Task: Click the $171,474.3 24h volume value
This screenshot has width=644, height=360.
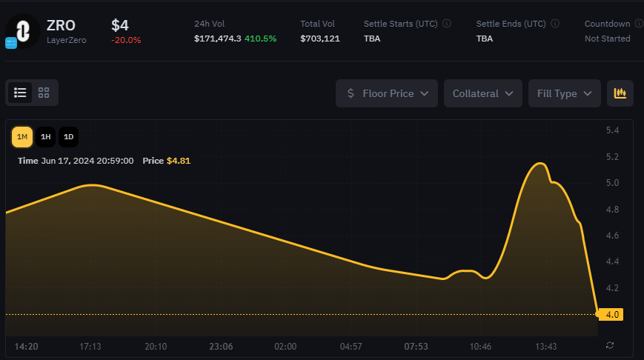Action: 218,39
